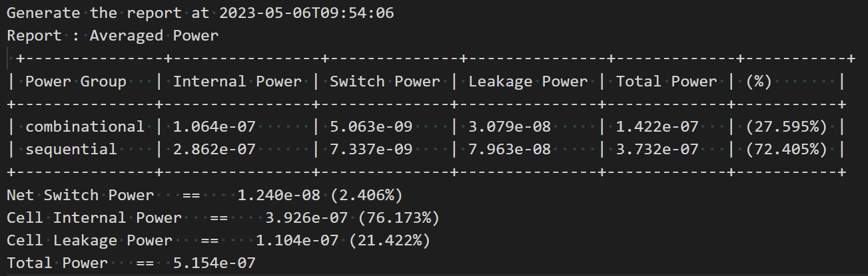868x276 pixels.
Task: Click the report timestamp 2023-05-06T09:54:06
Action: click(308, 13)
